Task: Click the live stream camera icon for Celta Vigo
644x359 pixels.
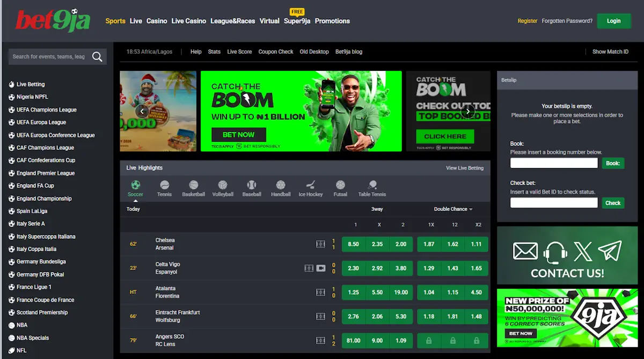Action: tap(320, 268)
